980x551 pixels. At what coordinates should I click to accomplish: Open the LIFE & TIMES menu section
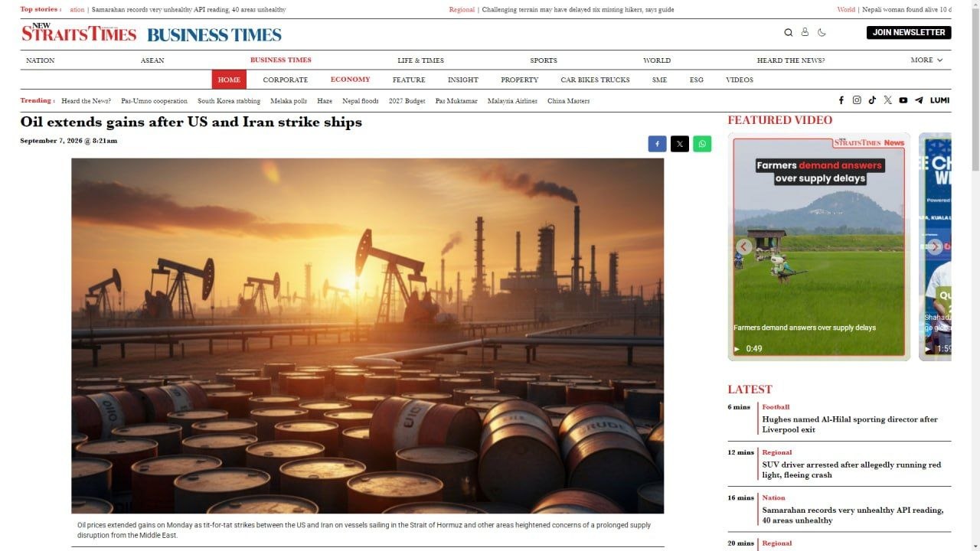(x=420, y=60)
